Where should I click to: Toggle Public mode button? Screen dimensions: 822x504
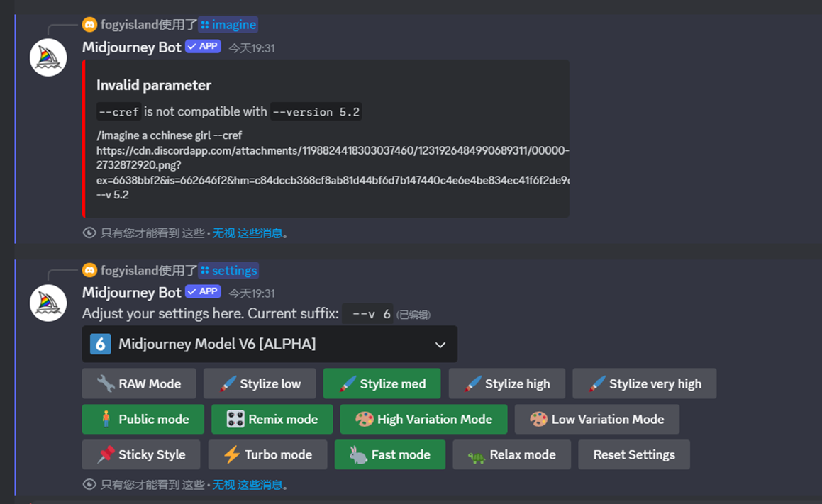143,419
